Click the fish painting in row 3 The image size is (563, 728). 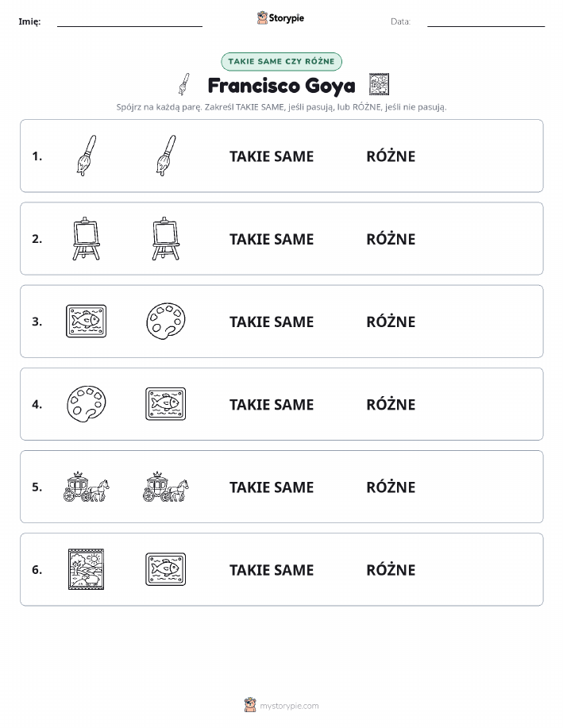87,321
